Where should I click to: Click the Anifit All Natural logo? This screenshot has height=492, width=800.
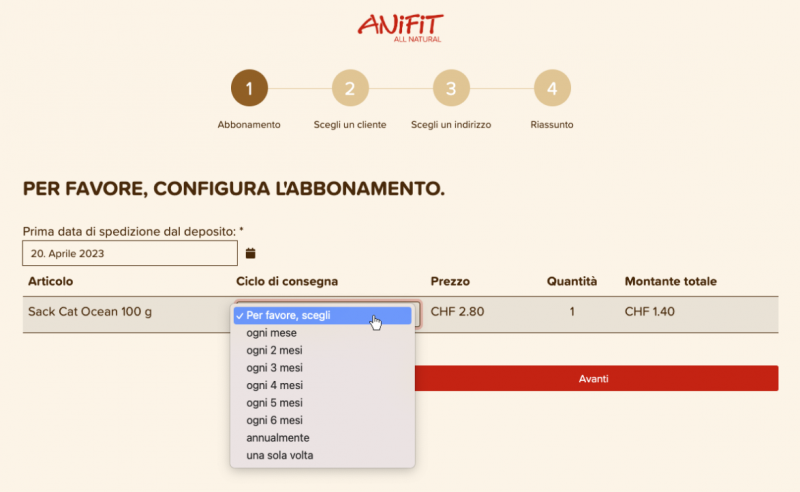point(400,27)
